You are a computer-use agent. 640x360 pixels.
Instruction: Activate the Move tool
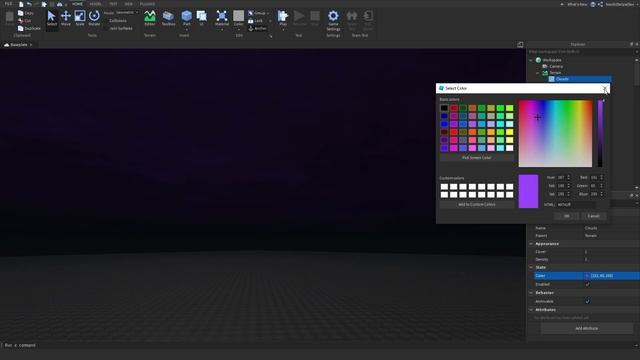pos(66,18)
